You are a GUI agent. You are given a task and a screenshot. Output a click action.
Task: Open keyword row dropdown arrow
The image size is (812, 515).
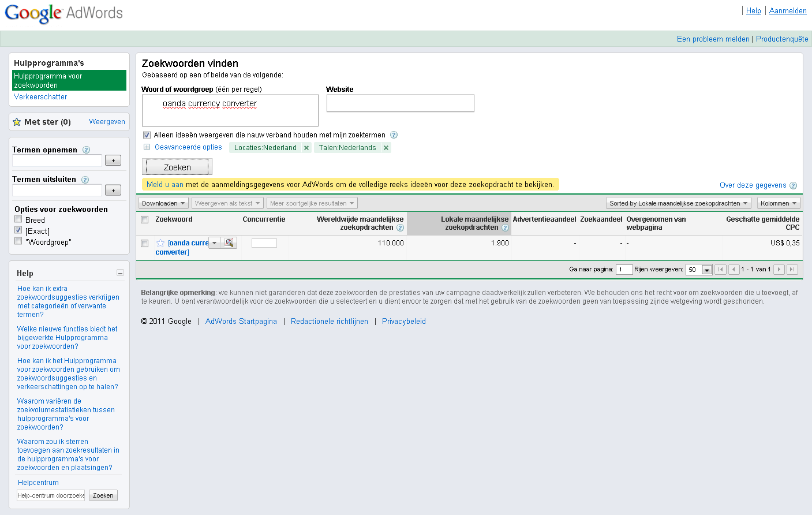coord(214,243)
